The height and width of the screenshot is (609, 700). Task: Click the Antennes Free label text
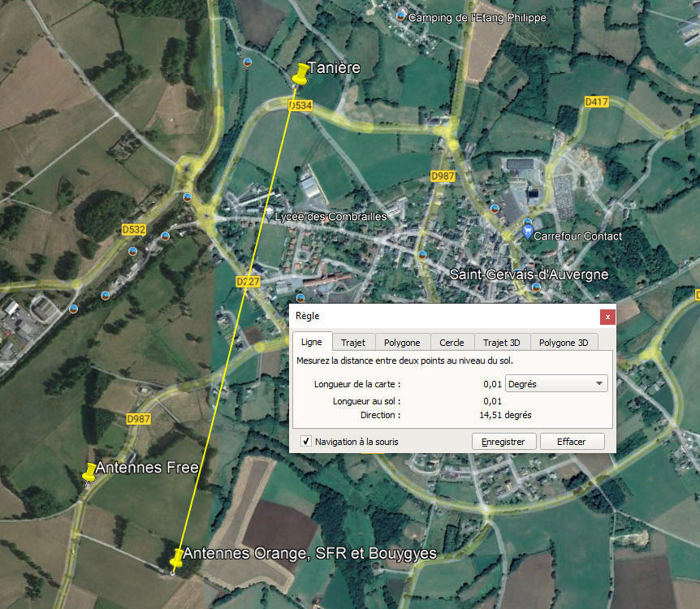click(147, 468)
